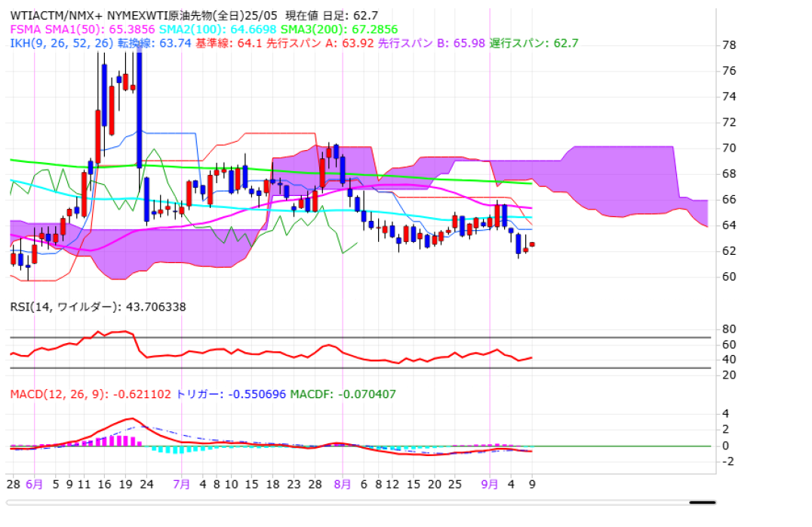
Task: Click the 80 level on the RSI axis
Action: [x=729, y=329]
